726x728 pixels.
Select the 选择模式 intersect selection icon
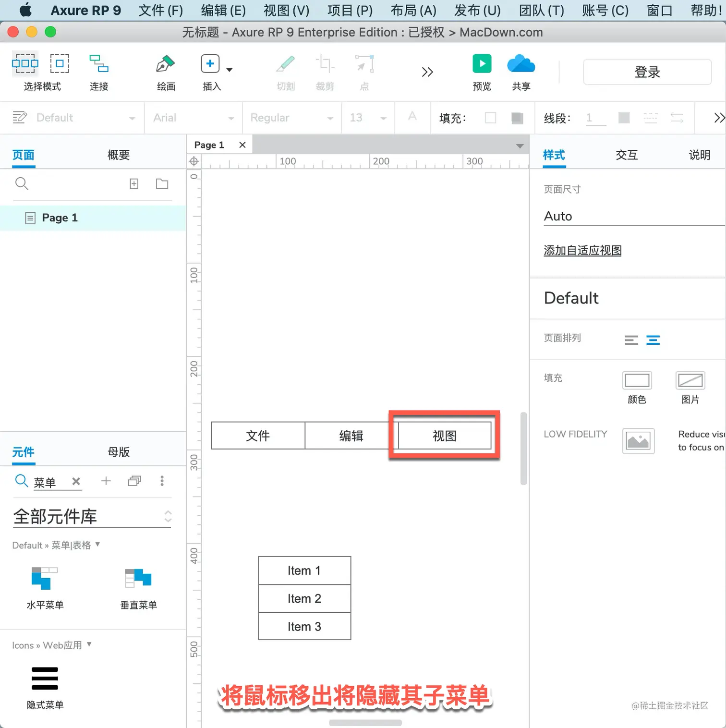[25, 63]
